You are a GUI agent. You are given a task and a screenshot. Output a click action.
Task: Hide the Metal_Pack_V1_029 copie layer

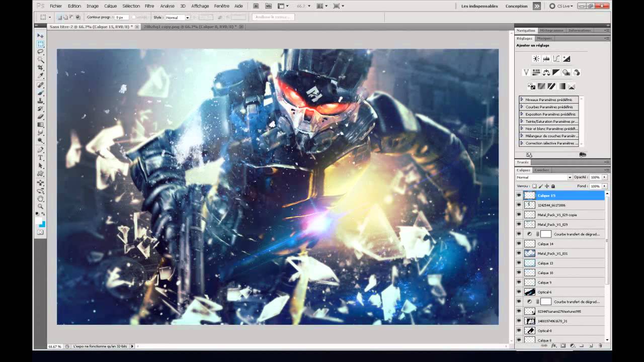[x=519, y=215]
